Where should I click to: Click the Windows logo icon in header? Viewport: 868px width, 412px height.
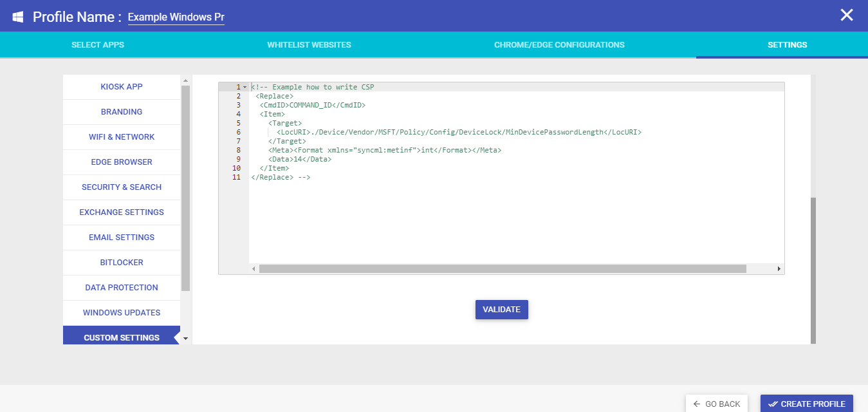pos(17,16)
